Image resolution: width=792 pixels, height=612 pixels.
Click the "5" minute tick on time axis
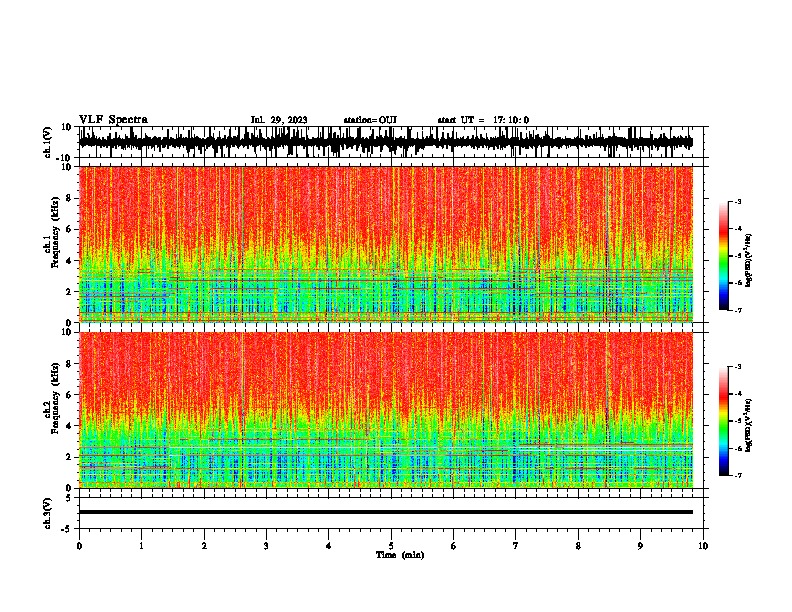[x=391, y=546]
